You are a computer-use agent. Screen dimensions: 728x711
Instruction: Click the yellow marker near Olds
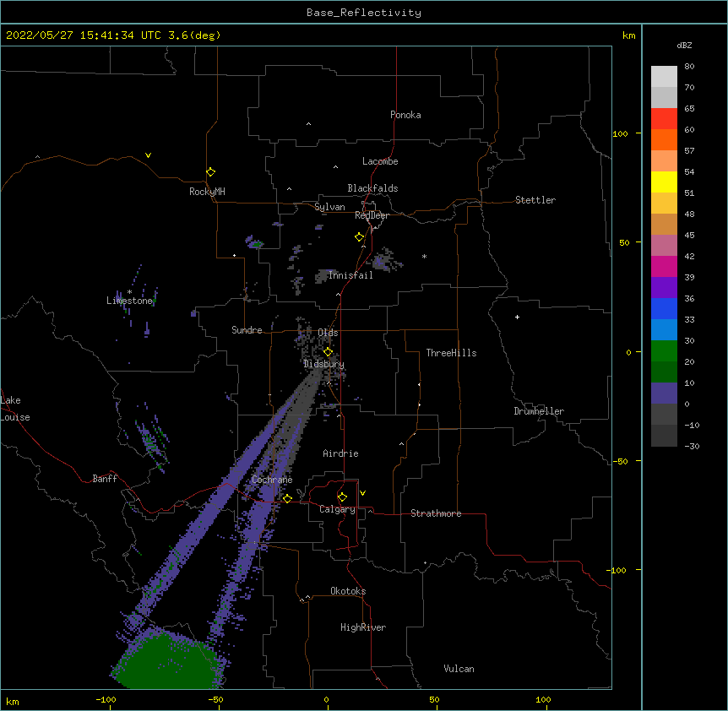(328, 352)
